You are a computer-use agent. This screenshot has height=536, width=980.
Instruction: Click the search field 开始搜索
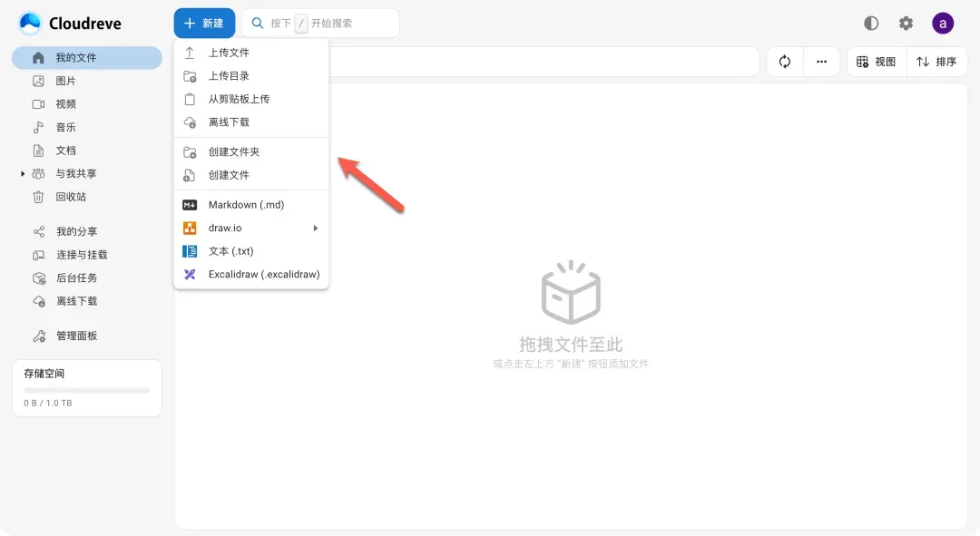[x=320, y=23]
